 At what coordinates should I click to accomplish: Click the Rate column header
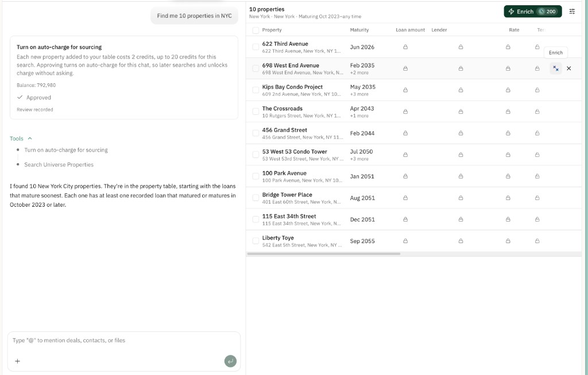[514, 30]
